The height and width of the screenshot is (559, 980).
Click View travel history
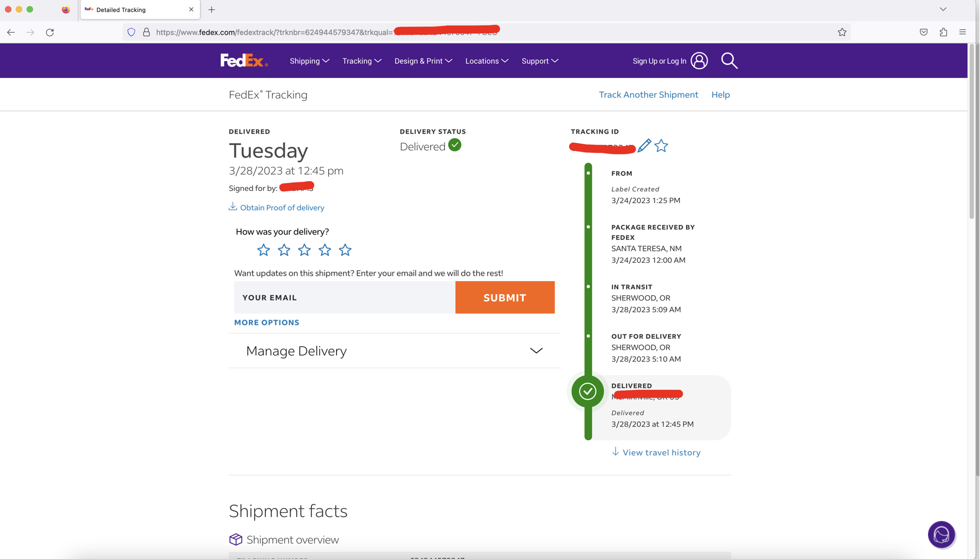point(656,452)
